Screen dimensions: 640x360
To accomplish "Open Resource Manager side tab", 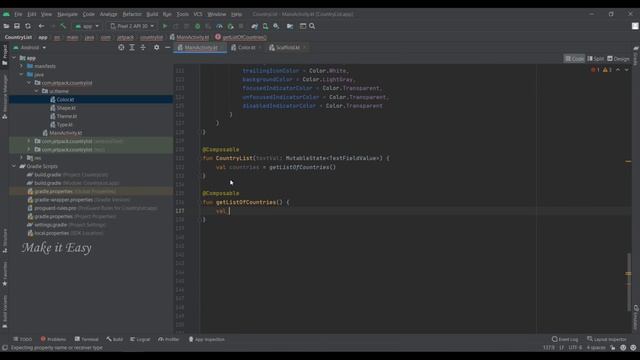I will click(4, 96).
